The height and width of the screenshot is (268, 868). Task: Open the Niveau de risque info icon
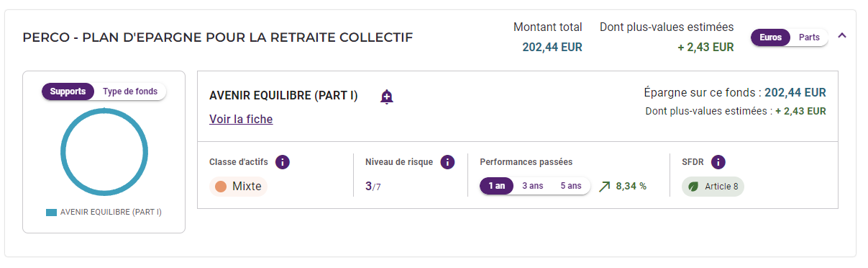(447, 162)
